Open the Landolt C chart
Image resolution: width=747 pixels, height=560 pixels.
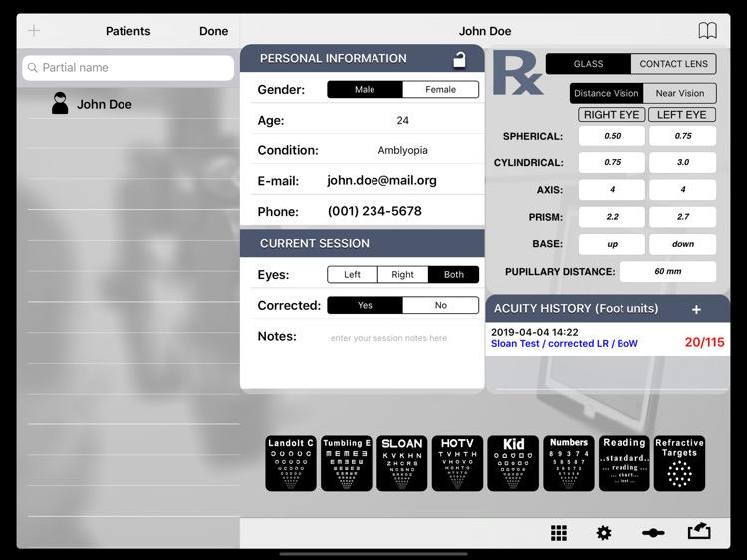(291, 463)
